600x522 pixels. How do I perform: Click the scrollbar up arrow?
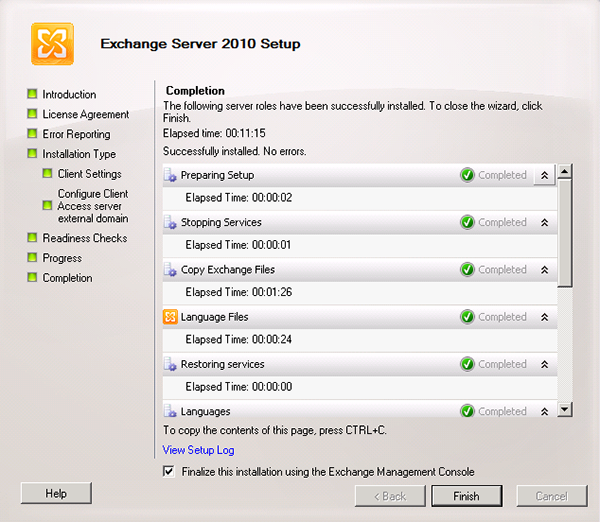(565, 172)
